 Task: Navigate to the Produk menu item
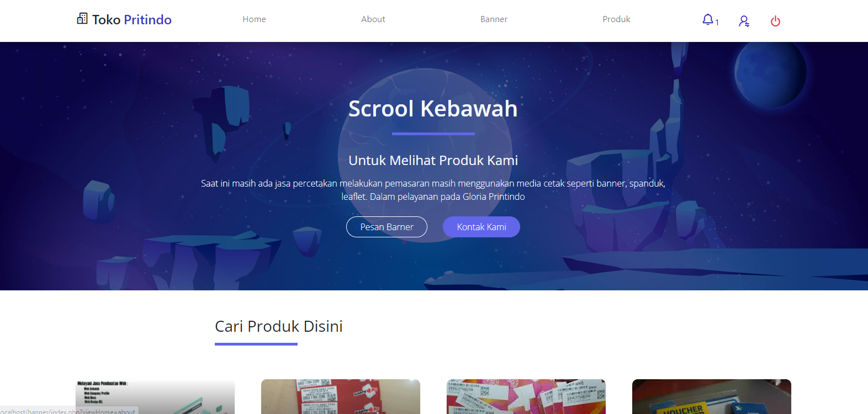click(616, 19)
